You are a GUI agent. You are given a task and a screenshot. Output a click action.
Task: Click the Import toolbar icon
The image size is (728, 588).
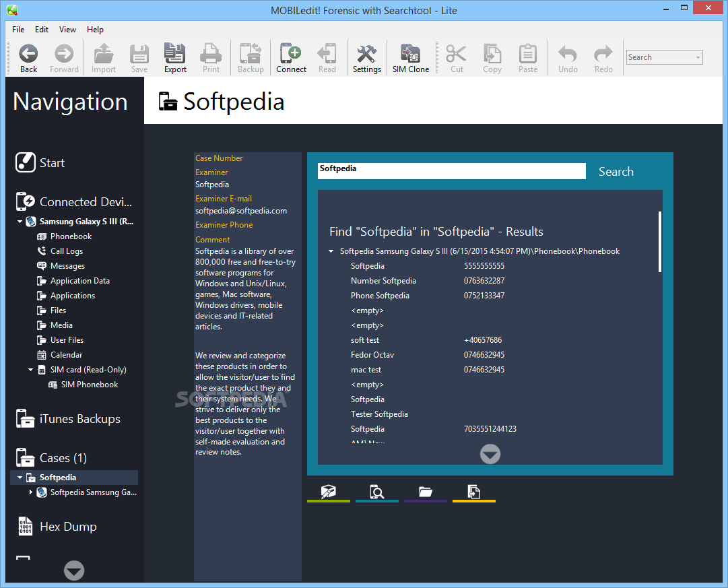coord(104,59)
